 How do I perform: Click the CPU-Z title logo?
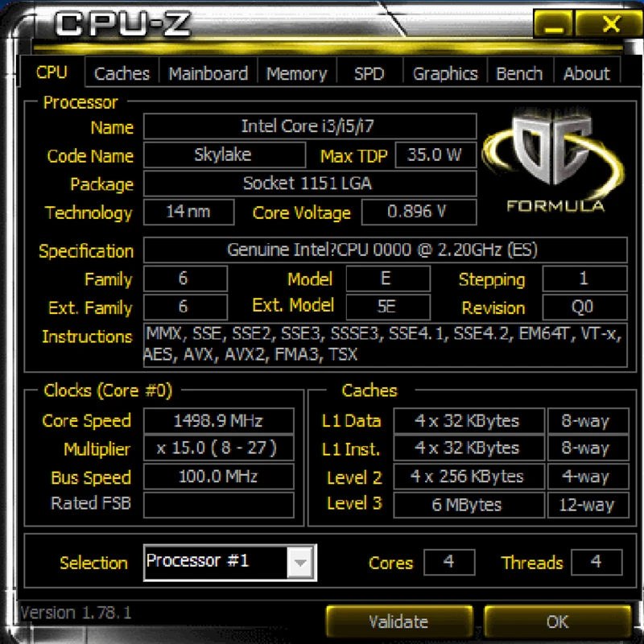[x=122, y=24]
